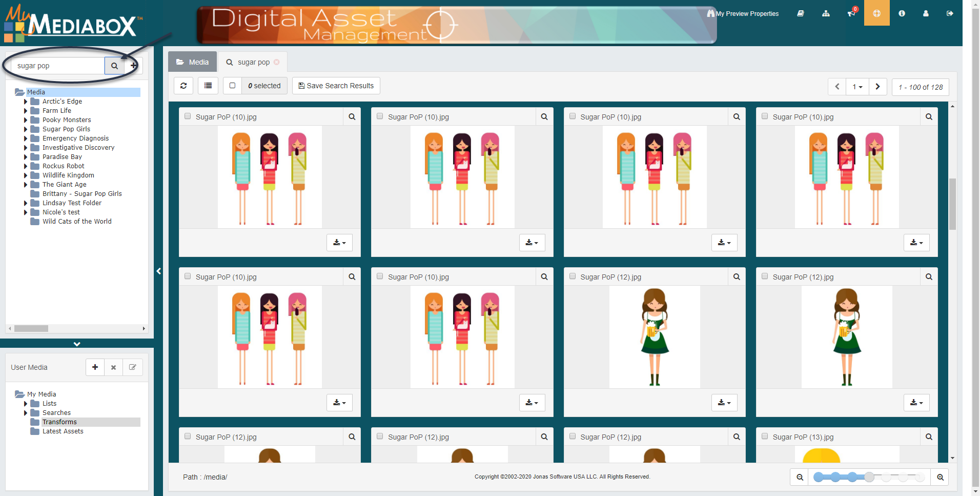Go to previous results page
The image size is (980, 496).
(x=837, y=87)
